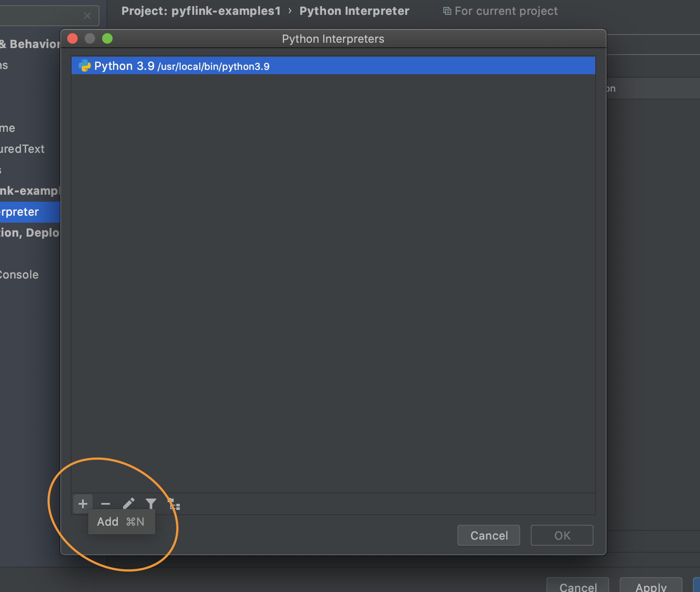
Task: Open the interpreter filter funnel icon
Action: (151, 504)
